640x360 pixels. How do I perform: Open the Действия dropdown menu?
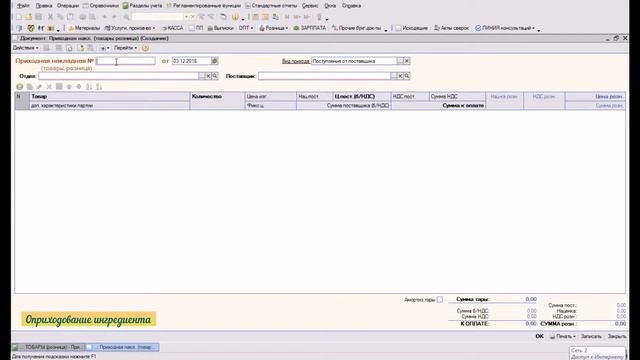pyautogui.click(x=25, y=48)
